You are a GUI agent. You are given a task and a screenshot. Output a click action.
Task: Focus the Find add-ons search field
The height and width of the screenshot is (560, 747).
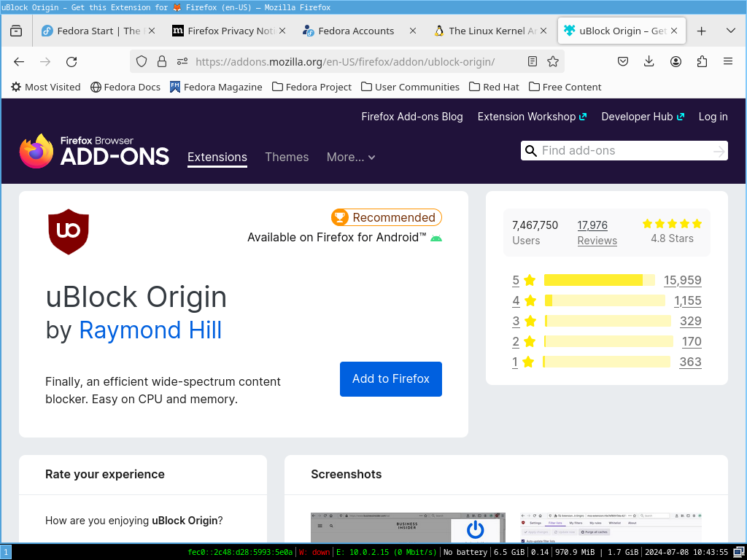coord(624,151)
